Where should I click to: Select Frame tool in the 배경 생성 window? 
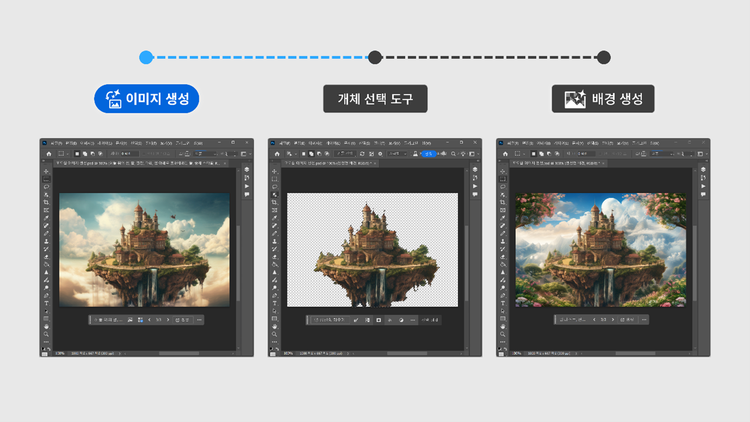(x=503, y=210)
